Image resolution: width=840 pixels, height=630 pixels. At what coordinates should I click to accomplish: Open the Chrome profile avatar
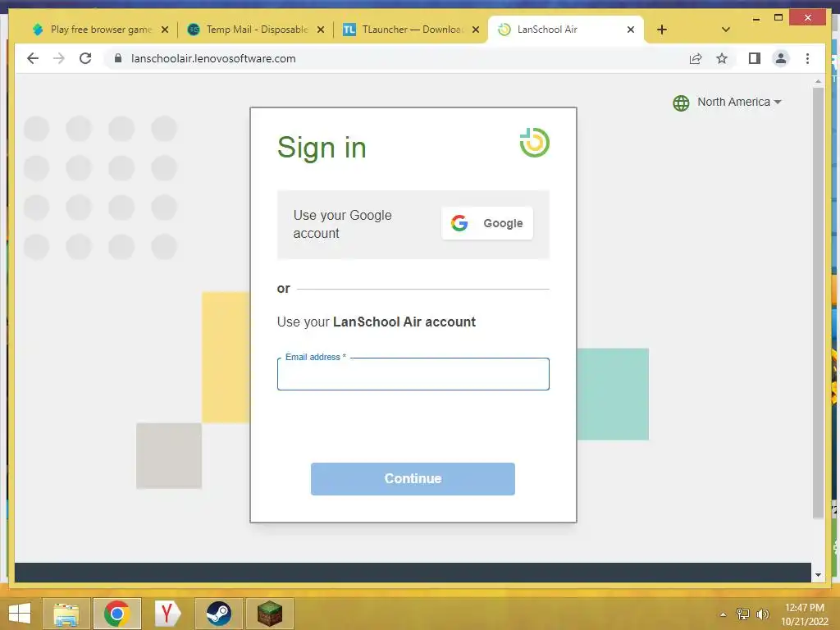pos(781,58)
